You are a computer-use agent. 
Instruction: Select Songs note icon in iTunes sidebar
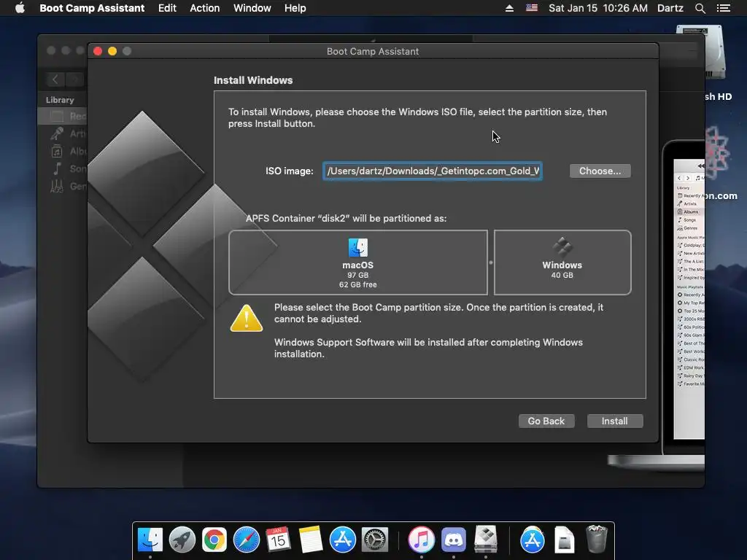coord(57,168)
